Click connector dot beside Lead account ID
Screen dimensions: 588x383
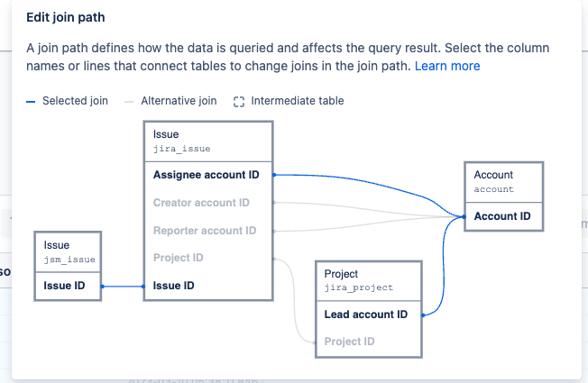[x=423, y=315]
